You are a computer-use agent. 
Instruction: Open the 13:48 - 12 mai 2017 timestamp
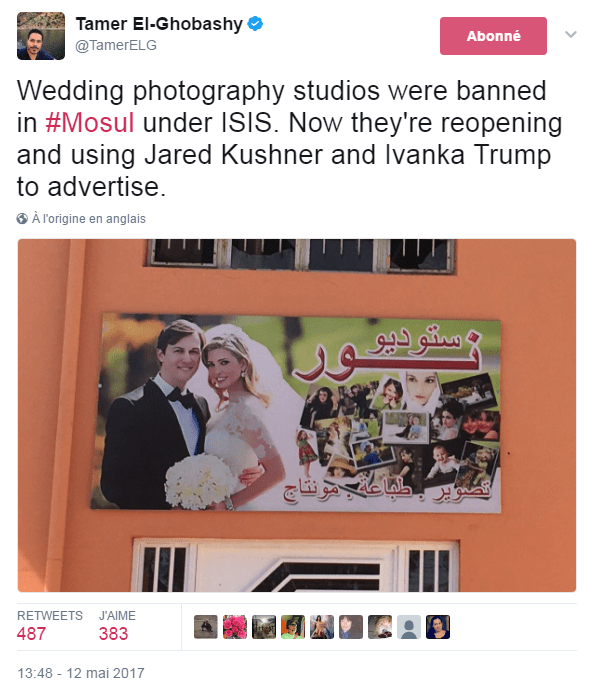[81, 673]
